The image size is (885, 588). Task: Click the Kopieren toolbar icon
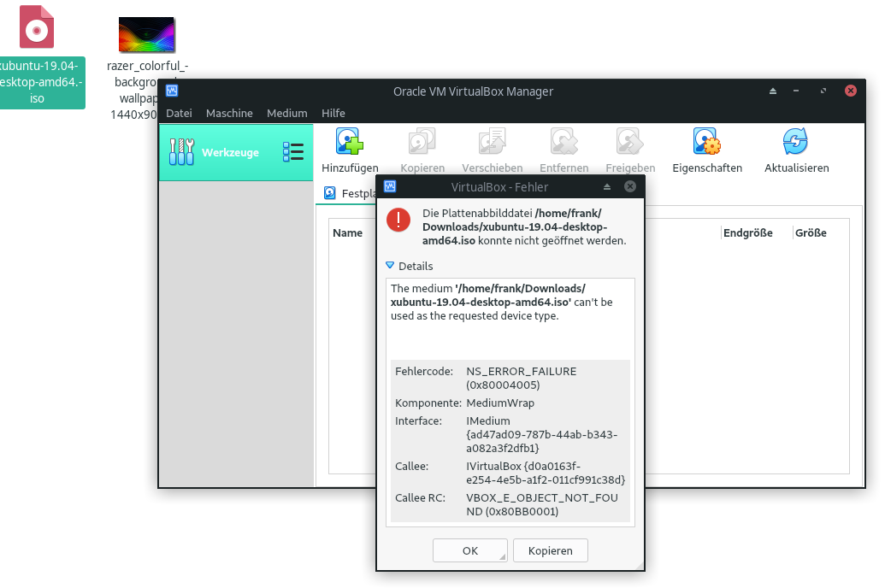pos(422,142)
